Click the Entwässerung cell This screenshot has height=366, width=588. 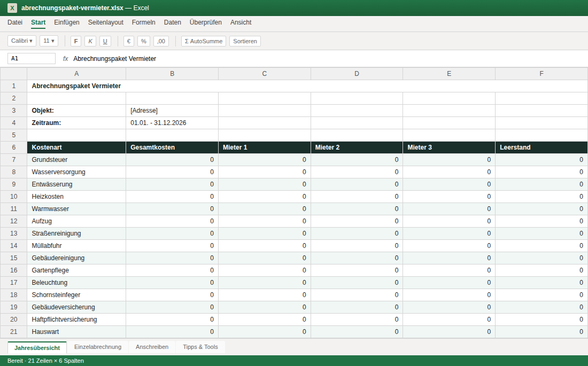[x=76, y=184]
